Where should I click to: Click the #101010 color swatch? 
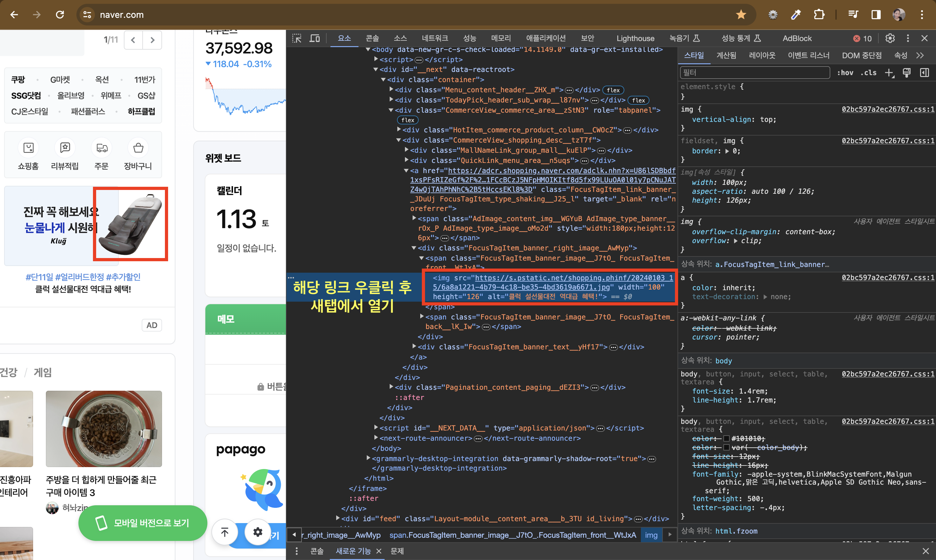pyautogui.click(x=726, y=438)
